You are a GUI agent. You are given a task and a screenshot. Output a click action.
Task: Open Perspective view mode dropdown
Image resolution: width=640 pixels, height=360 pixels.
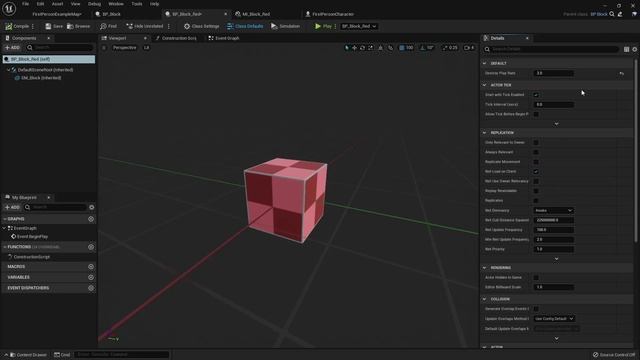(124, 48)
